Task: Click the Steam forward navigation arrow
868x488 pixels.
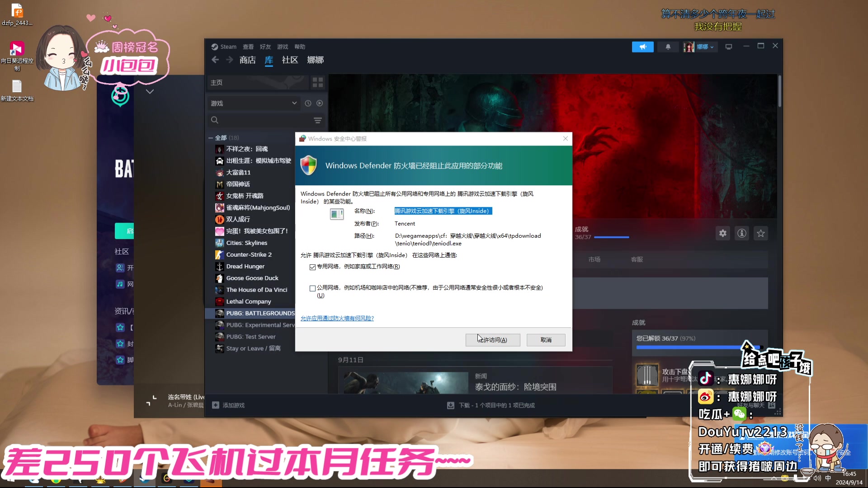Action: pos(230,60)
